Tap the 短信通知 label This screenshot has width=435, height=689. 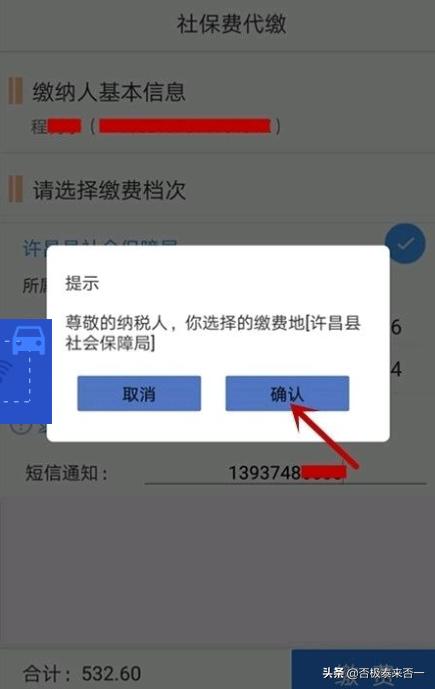66,473
